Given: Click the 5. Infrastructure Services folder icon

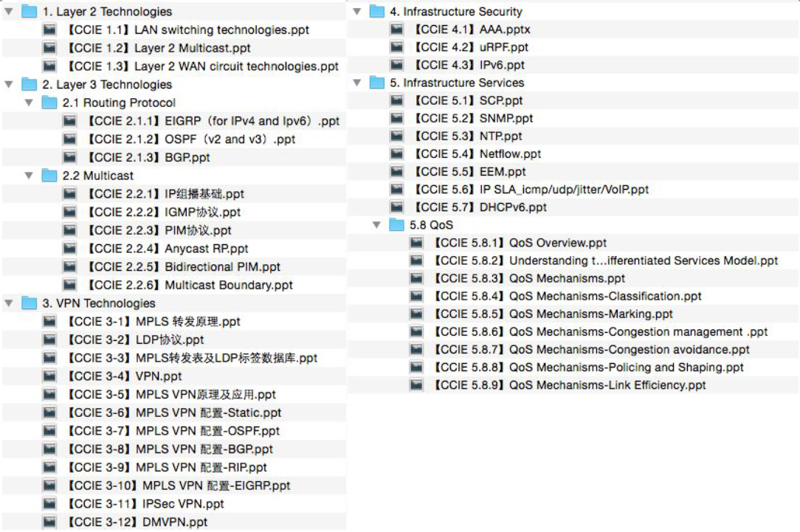Looking at the screenshot, I should (377, 82).
